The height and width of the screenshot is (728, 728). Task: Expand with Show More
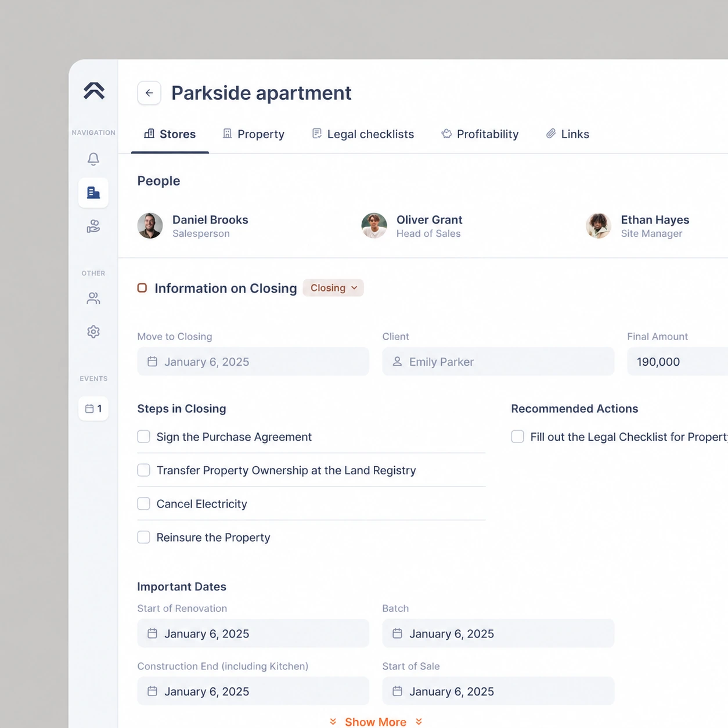pos(376,722)
